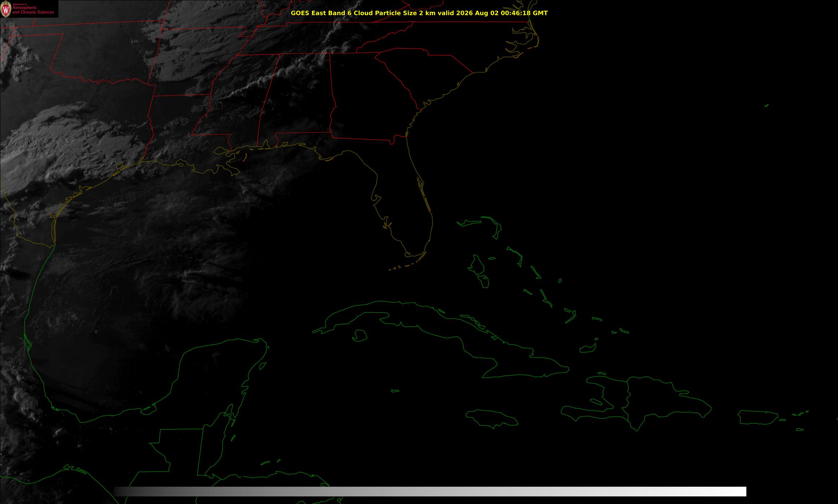Click the Jamaica island outline

coord(492,419)
